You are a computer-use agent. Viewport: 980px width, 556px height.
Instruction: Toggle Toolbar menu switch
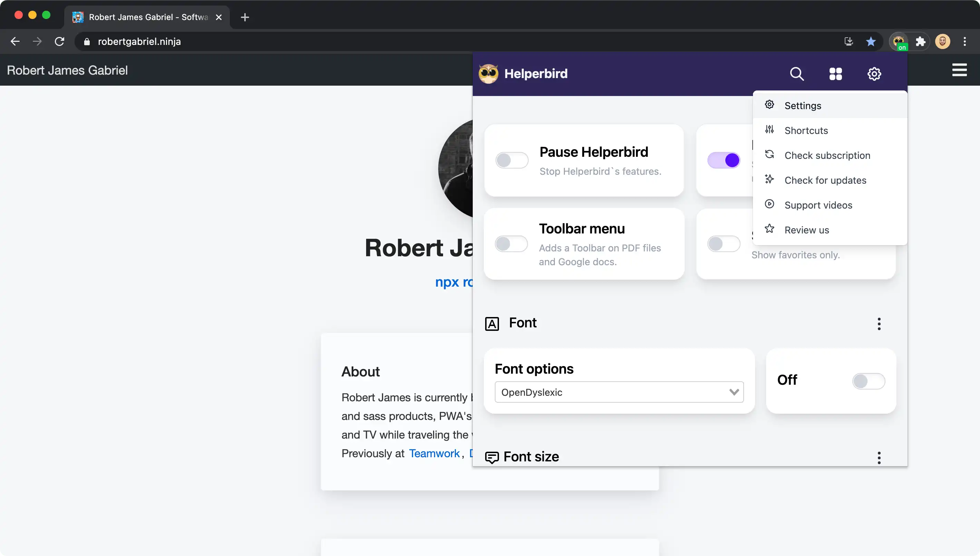click(511, 243)
